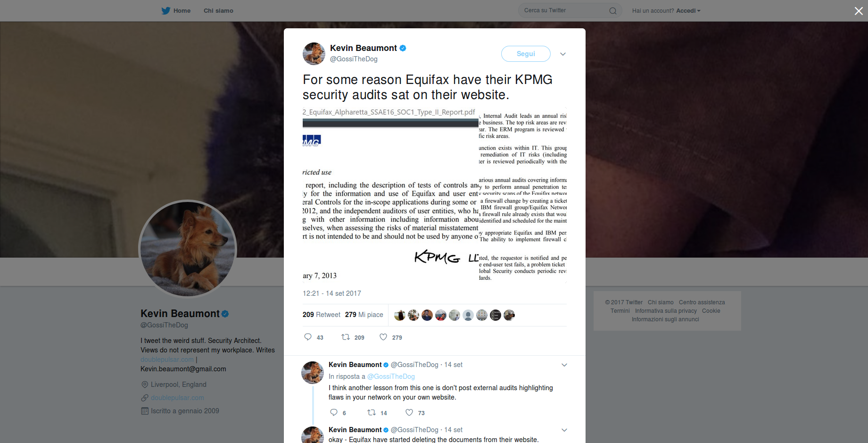868x443 pixels.
Task: Like the main tweet showing 279
Action: (x=383, y=337)
